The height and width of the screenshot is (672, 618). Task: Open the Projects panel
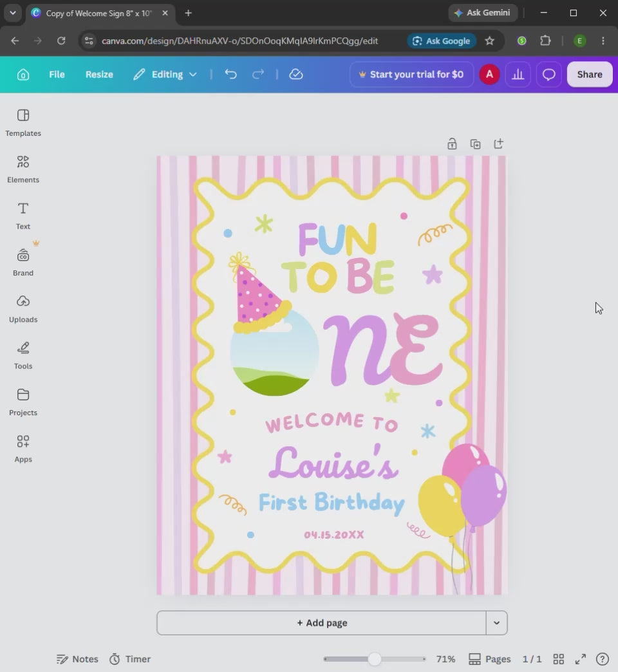pyautogui.click(x=23, y=402)
